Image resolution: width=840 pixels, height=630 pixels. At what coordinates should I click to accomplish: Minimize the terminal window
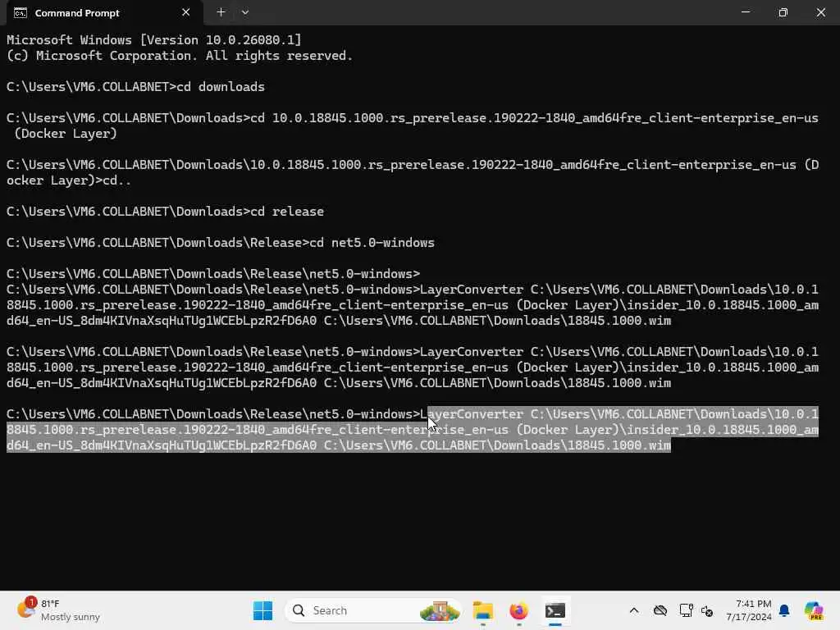pos(745,12)
